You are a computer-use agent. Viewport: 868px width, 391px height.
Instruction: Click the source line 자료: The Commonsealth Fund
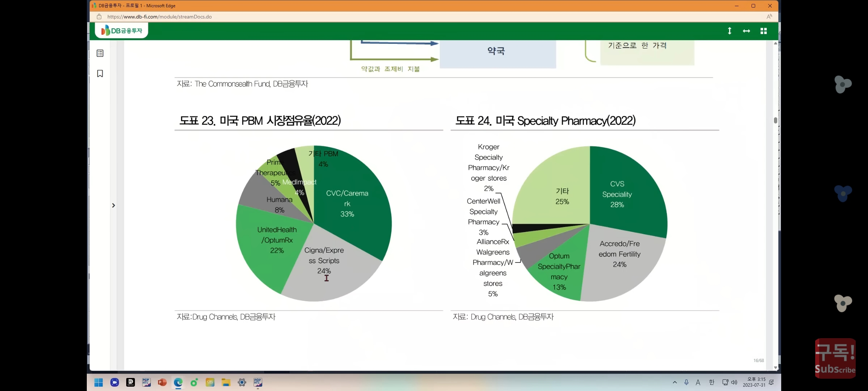pos(242,84)
